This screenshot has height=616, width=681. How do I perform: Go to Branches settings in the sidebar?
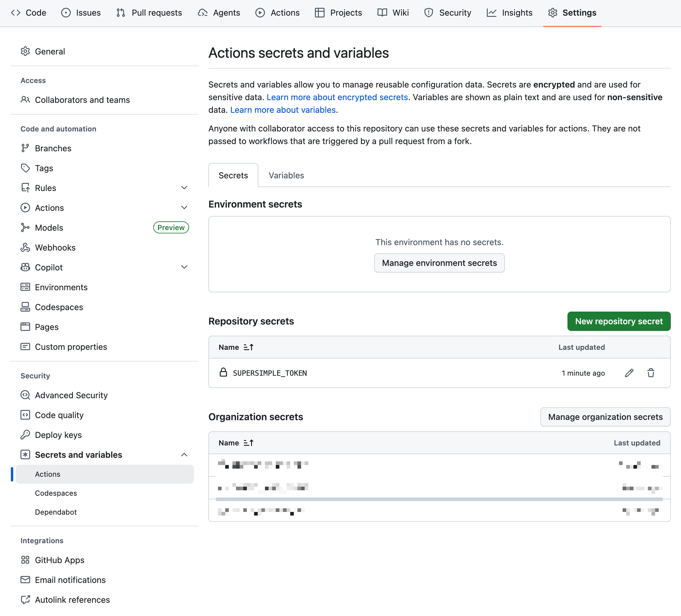coord(53,148)
